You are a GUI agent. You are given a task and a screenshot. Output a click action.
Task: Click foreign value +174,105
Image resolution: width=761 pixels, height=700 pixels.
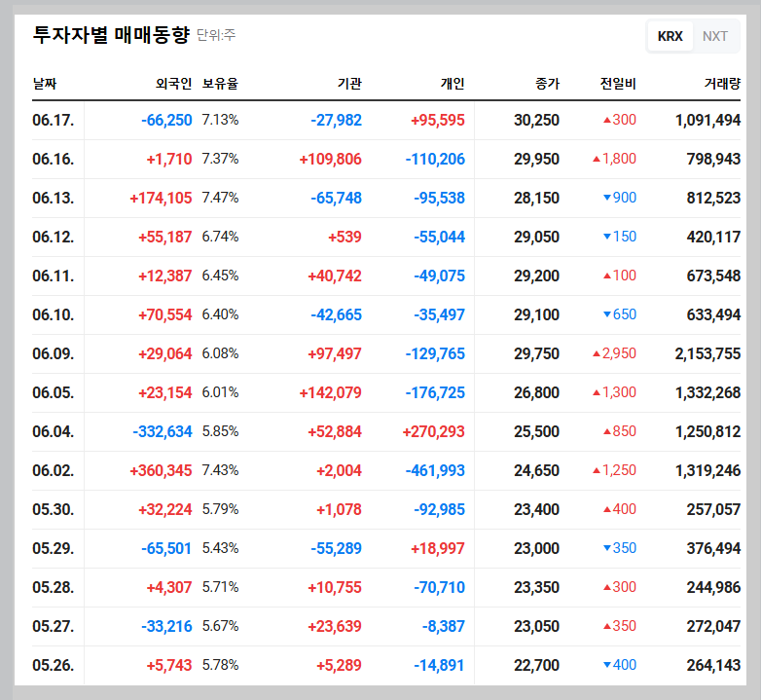click(161, 198)
